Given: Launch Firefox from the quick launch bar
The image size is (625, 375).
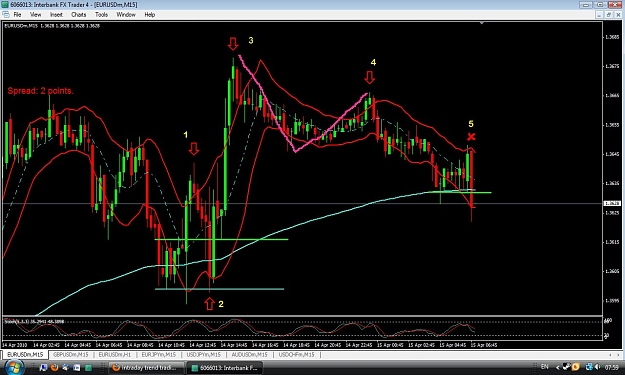Looking at the screenshot, I should coord(55,367).
